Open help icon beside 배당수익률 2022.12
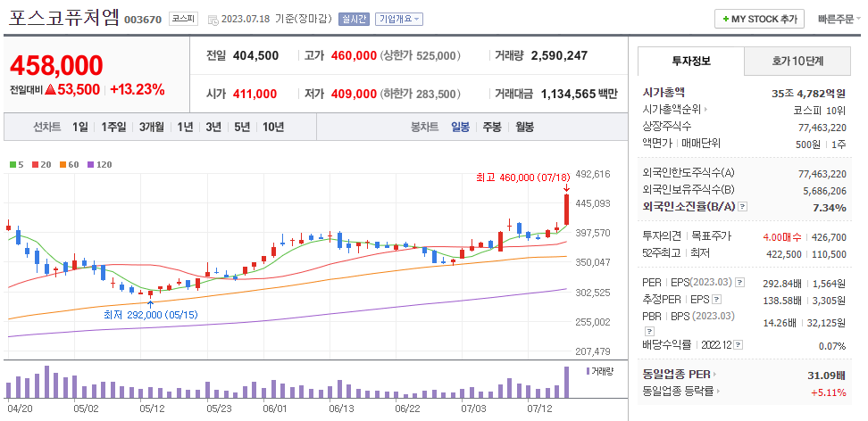This screenshot has height=421, width=868. click(x=739, y=345)
